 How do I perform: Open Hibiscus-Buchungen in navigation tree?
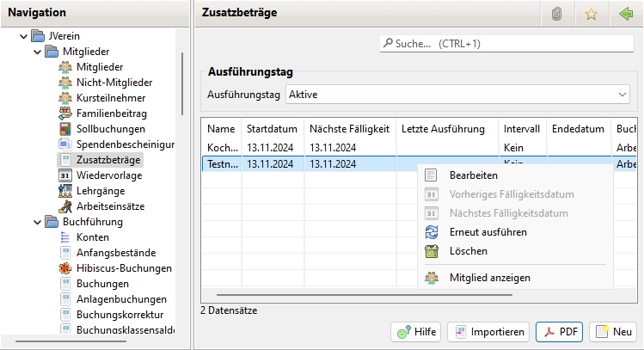[123, 268]
